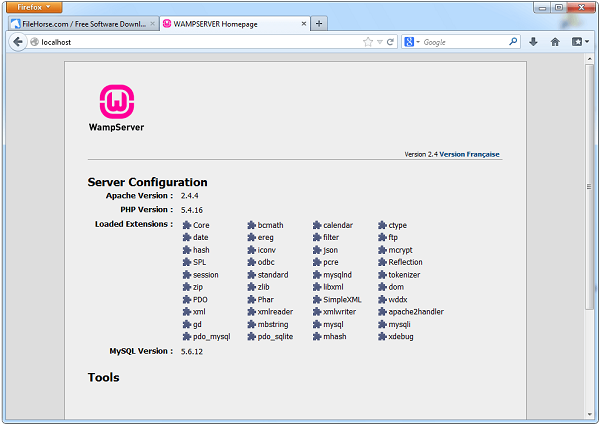Viewport: 600px width, 425px height.
Task: Click the WampServer logo
Action: click(x=116, y=103)
